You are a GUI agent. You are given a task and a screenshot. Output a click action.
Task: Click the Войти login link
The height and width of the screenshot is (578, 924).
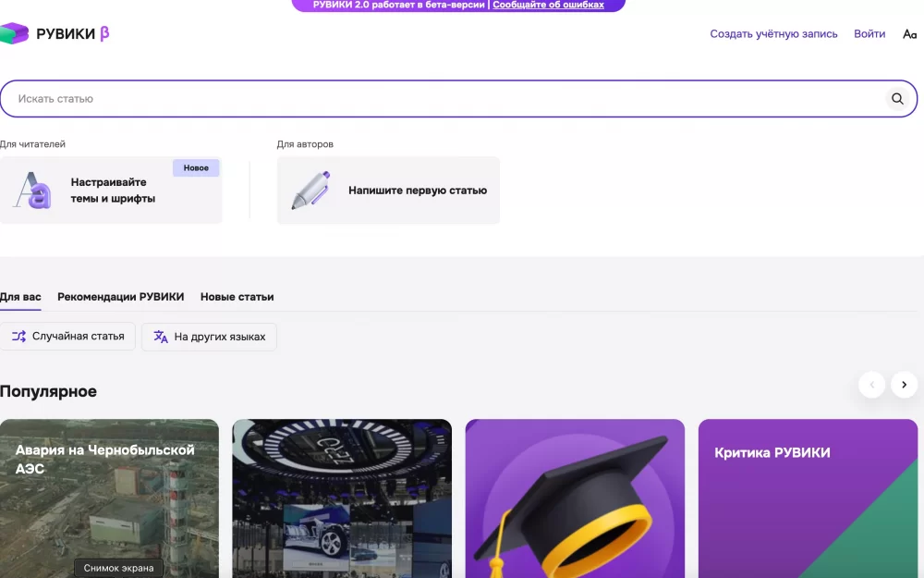[869, 34]
